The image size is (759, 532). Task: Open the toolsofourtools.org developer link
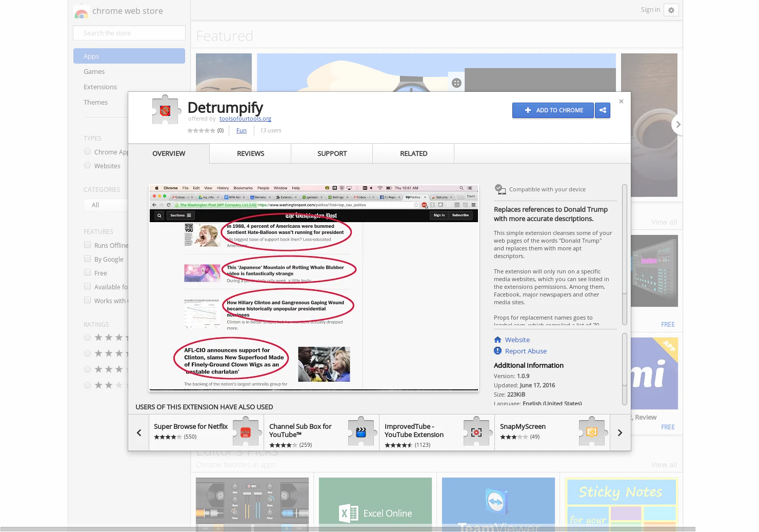coord(245,119)
